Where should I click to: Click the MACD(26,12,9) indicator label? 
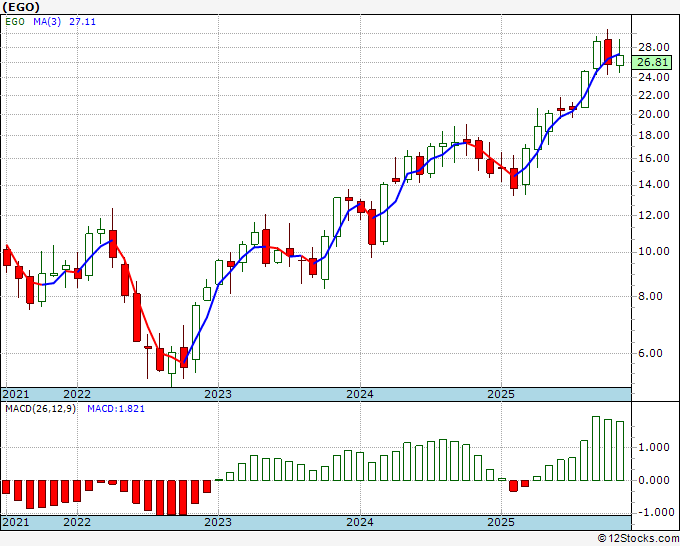coord(40,409)
